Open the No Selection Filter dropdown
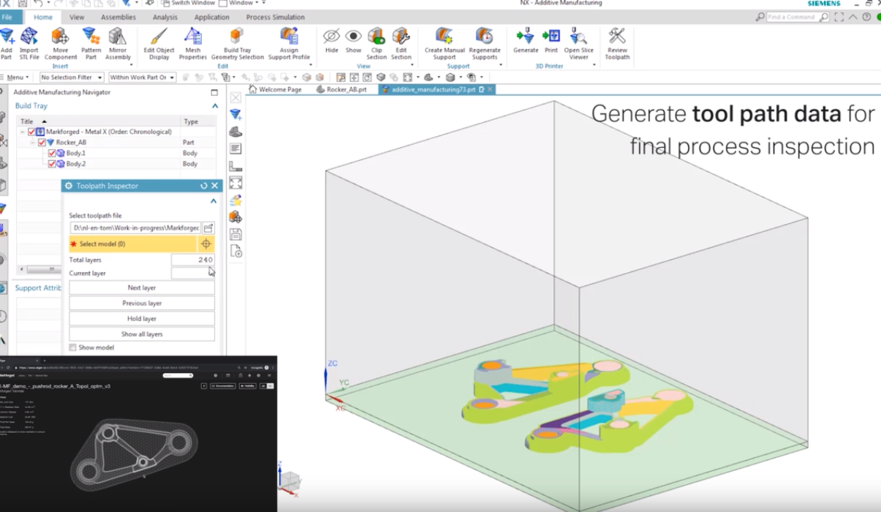The width and height of the screenshot is (881, 512). [x=72, y=77]
